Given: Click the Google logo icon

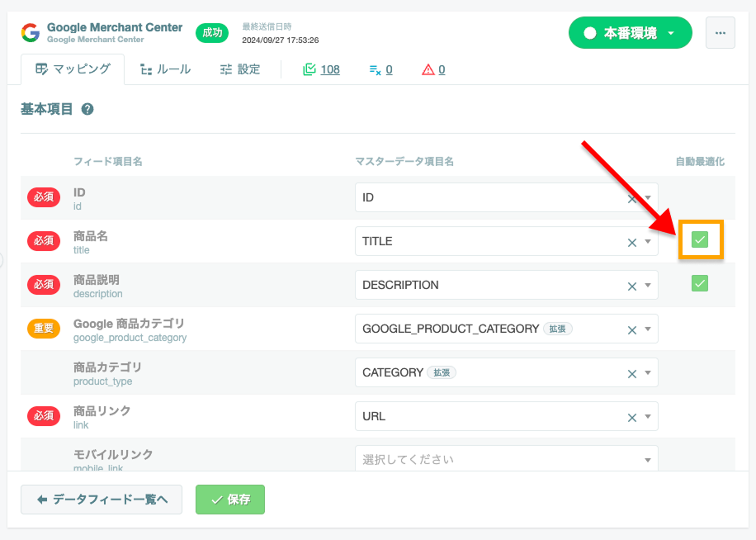Looking at the screenshot, I should (31, 32).
